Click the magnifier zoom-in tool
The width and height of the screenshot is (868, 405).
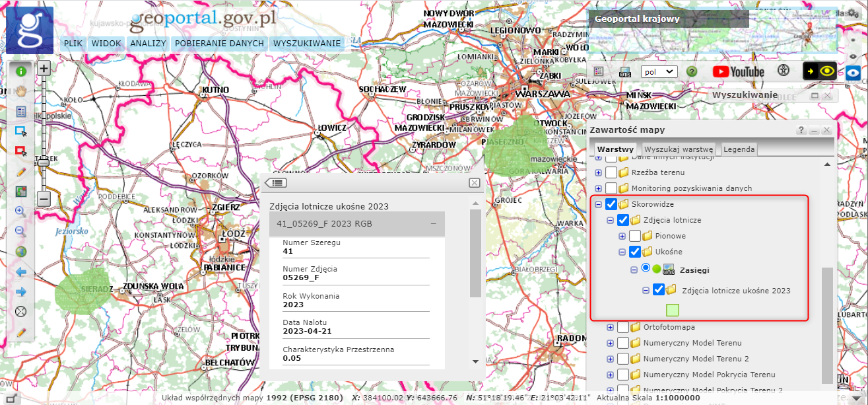[20, 211]
